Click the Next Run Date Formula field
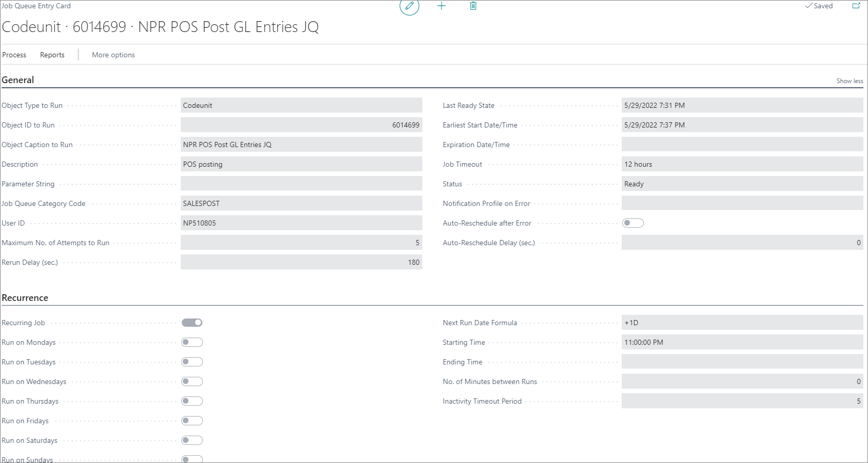This screenshot has height=463, width=868. (x=743, y=323)
